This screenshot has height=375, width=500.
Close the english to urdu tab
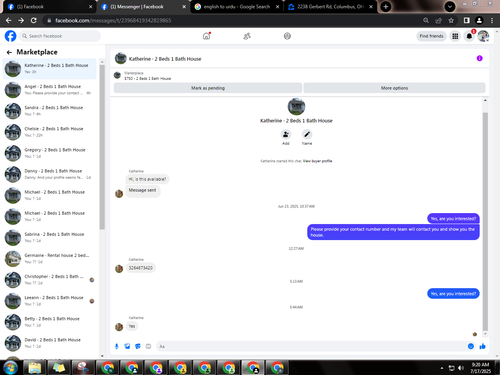(x=277, y=7)
